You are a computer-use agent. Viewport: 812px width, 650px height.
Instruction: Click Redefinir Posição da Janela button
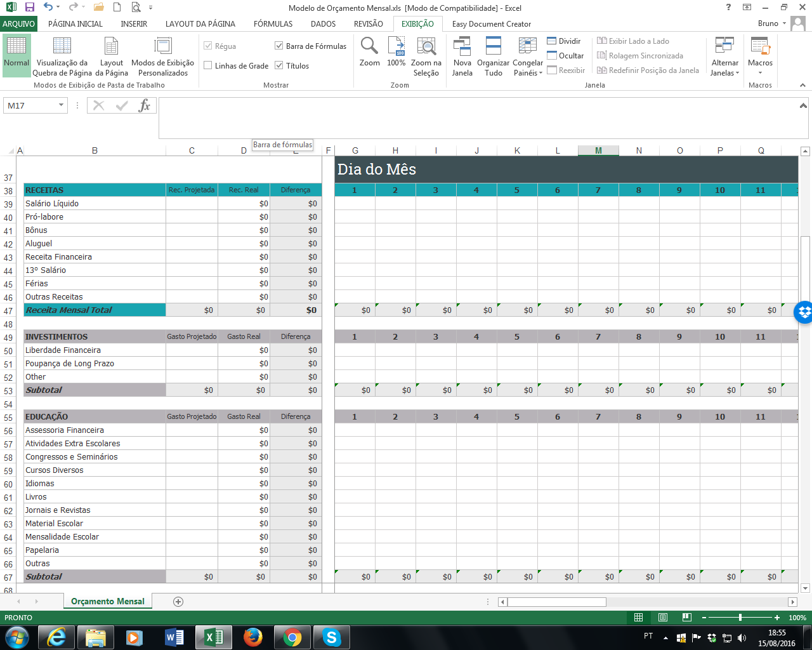pyautogui.click(x=648, y=70)
